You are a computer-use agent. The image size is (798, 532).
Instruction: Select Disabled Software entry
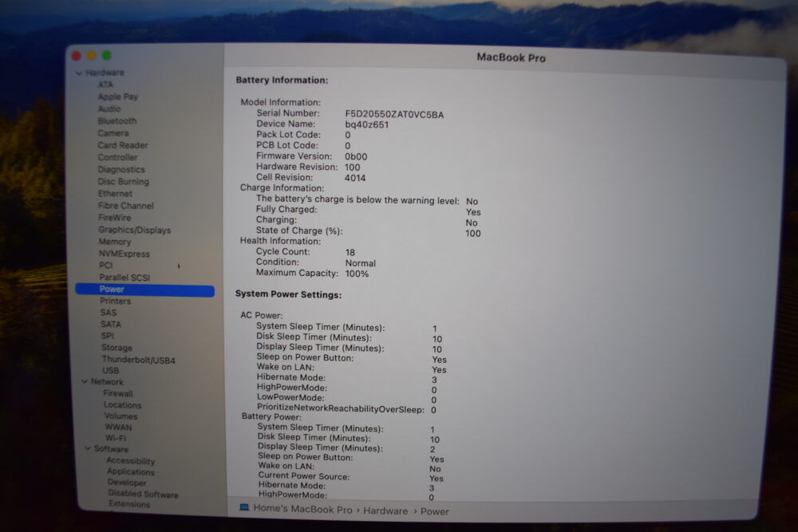pyautogui.click(x=143, y=495)
